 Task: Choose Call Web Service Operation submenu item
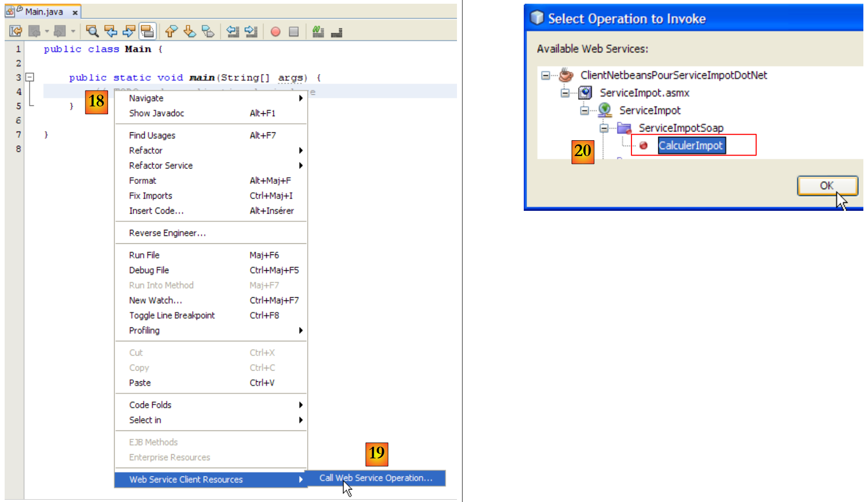376,478
